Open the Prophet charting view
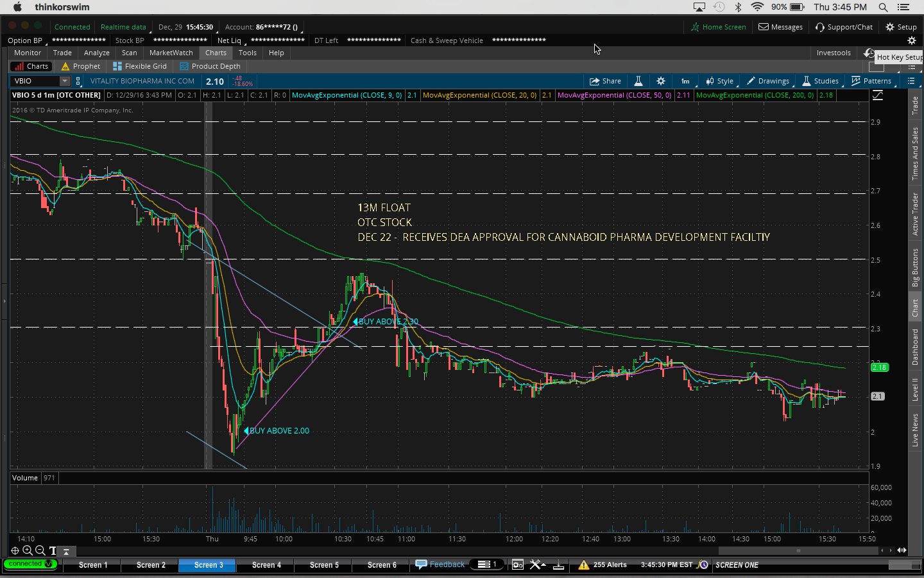Image resolution: width=924 pixels, height=578 pixels. coord(81,66)
